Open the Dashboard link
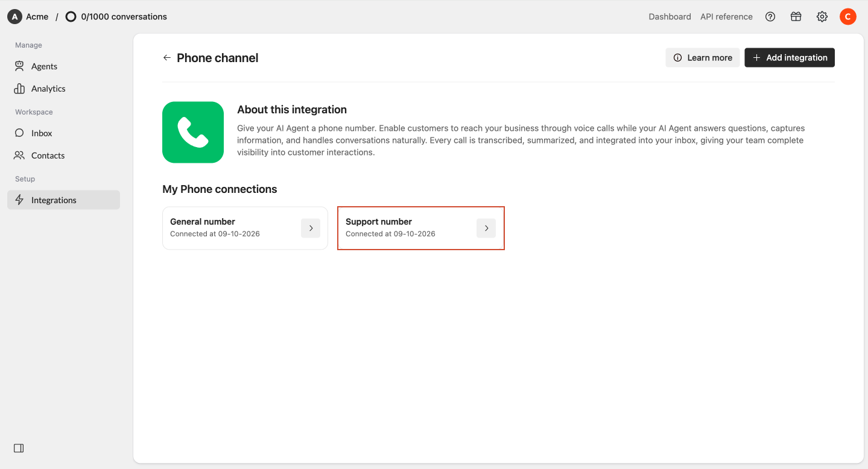Image resolution: width=868 pixels, height=469 pixels. click(670, 17)
